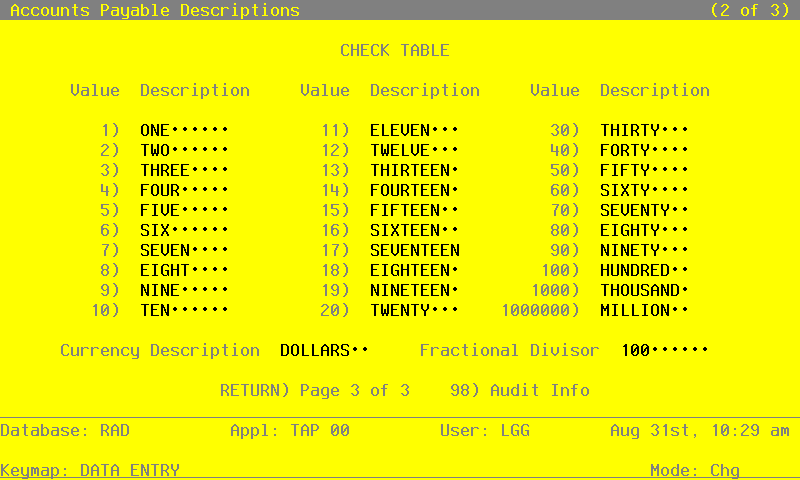Click the NINETEEN description field

pos(414,290)
